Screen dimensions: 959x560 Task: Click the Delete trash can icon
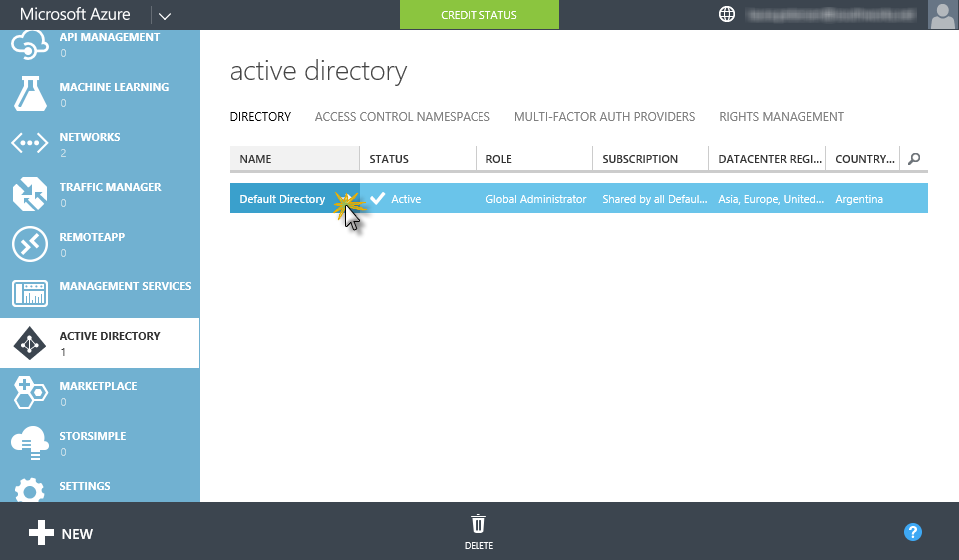pyautogui.click(x=479, y=524)
